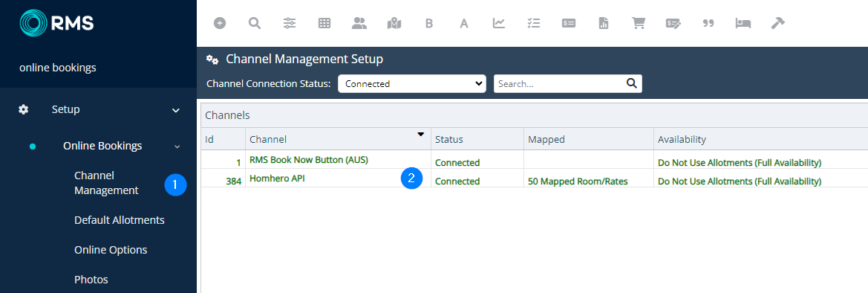
Task: Select the Setup sidebar section
Action: 66,109
